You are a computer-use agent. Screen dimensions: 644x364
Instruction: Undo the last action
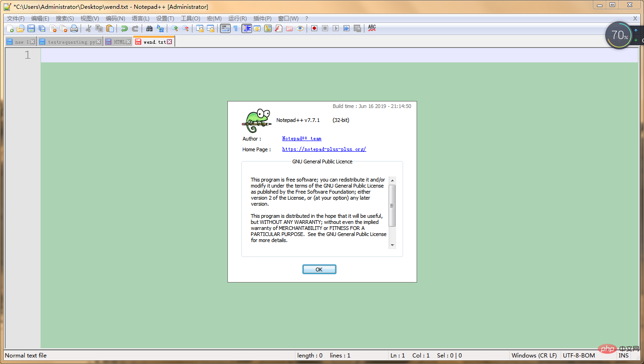pyautogui.click(x=124, y=28)
